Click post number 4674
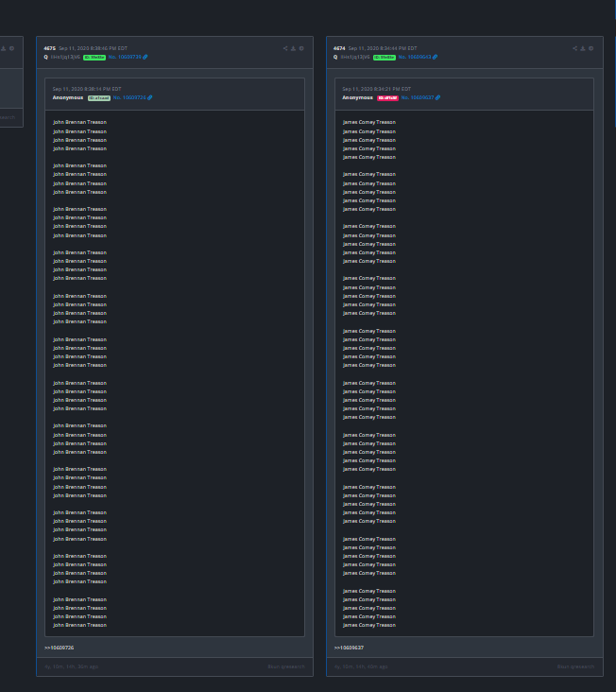Screen dimensions: 616x692 pyautogui.click(x=339, y=48)
